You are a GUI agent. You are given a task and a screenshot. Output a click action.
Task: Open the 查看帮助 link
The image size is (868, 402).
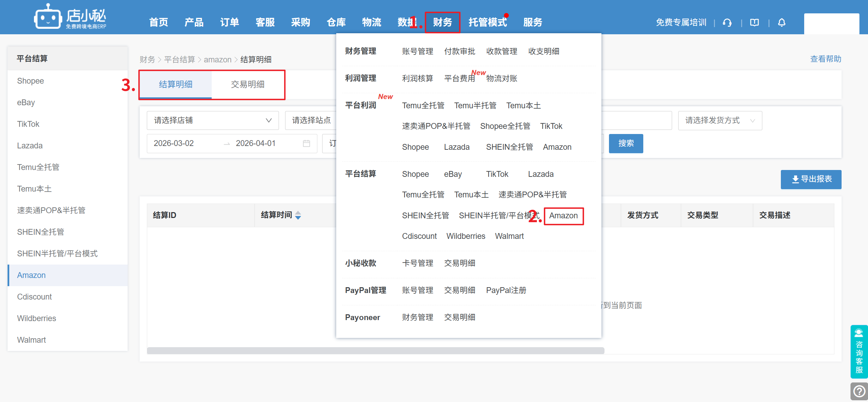[825, 59]
